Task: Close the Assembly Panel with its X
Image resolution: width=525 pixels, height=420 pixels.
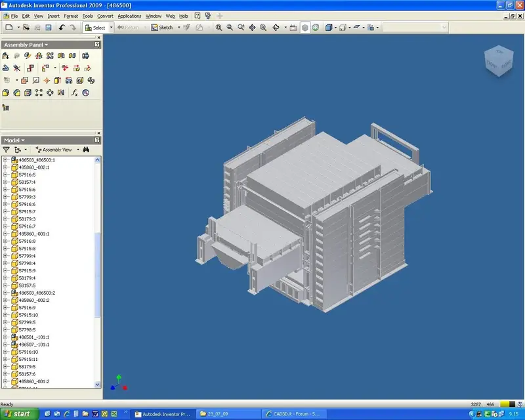Action: (98, 37)
